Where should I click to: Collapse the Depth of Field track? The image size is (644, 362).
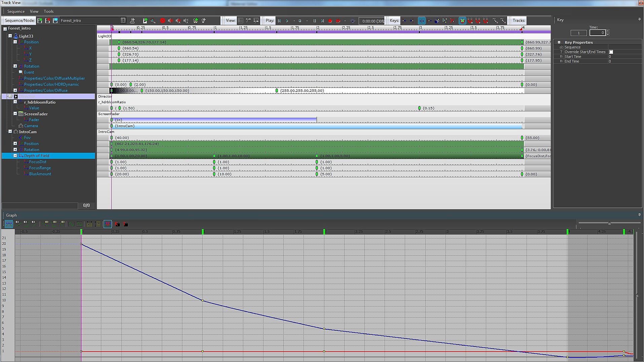[15, 156]
